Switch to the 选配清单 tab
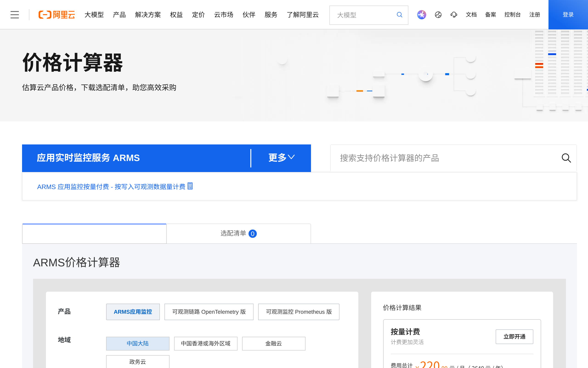 (239, 234)
